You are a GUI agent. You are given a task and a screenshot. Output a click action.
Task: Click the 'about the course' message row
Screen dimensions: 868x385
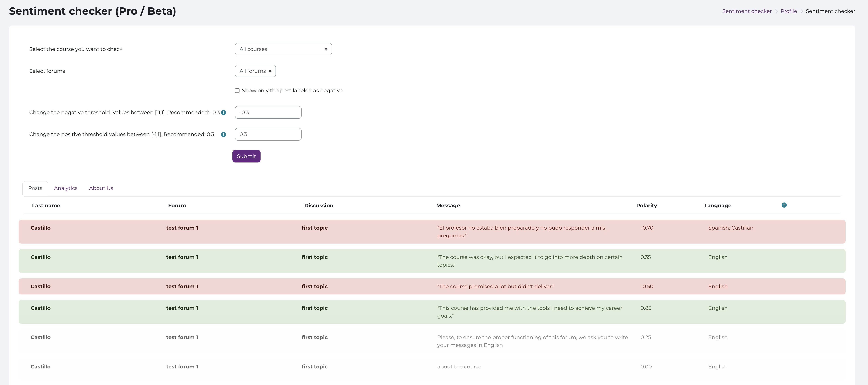459,367
